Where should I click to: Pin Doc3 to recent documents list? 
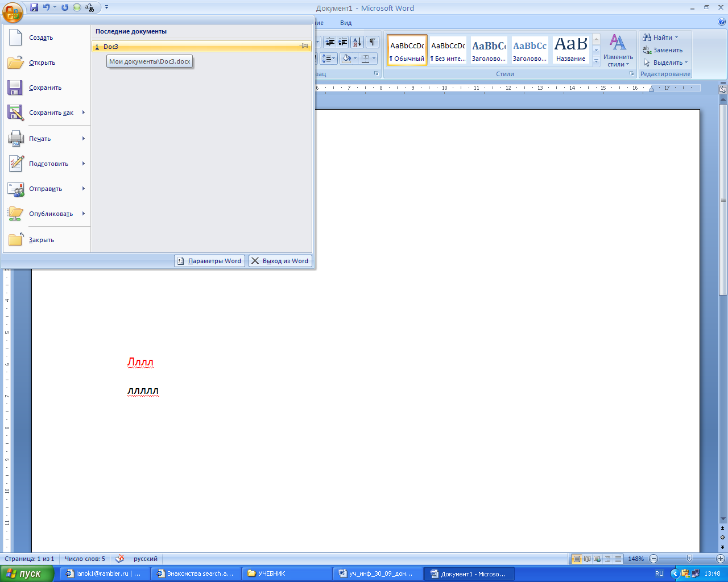tap(304, 46)
